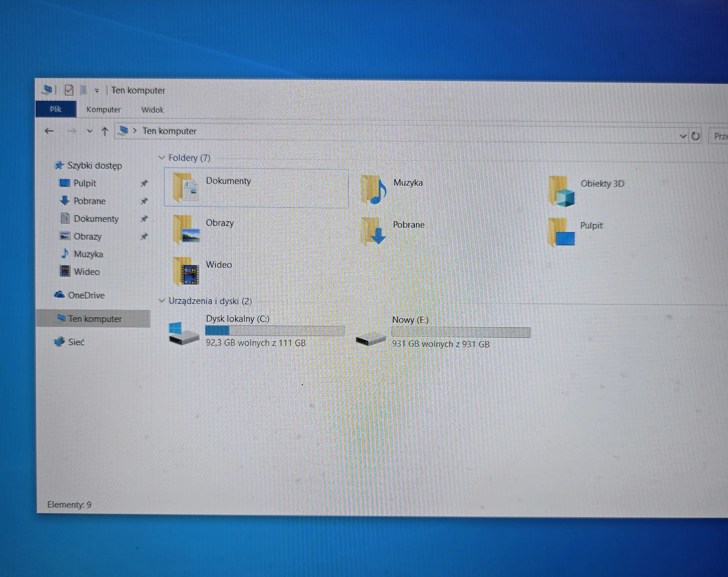
Task: Click the Sieć network icon in sidebar
Action: coord(59,342)
